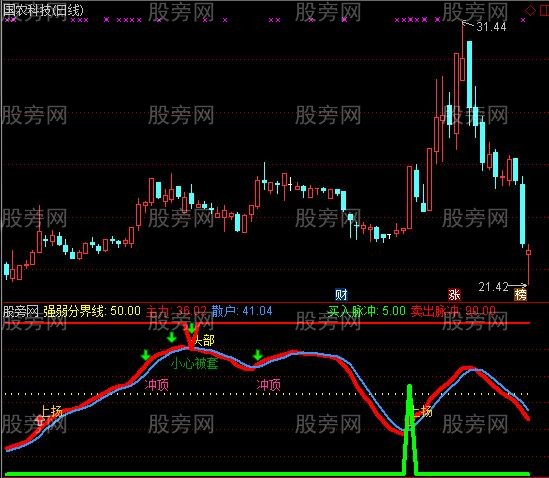This screenshot has width=549, height=478.
Task: Click the green buy pulse spike
Action: coord(410,430)
